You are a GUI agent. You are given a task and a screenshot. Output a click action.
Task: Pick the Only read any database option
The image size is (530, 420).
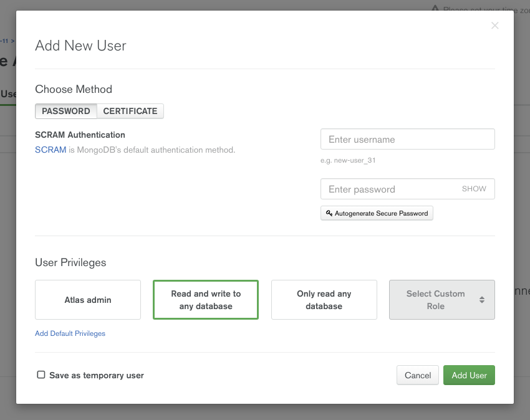[x=324, y=300]
